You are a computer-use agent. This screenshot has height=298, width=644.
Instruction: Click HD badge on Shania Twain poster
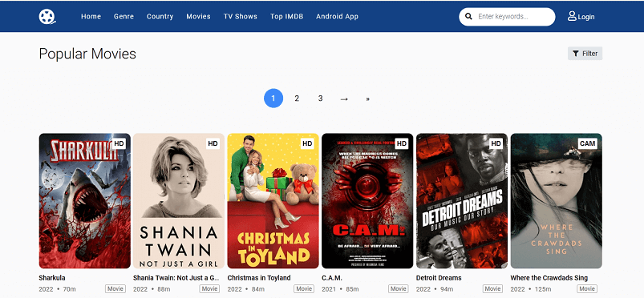pos(213,143)
